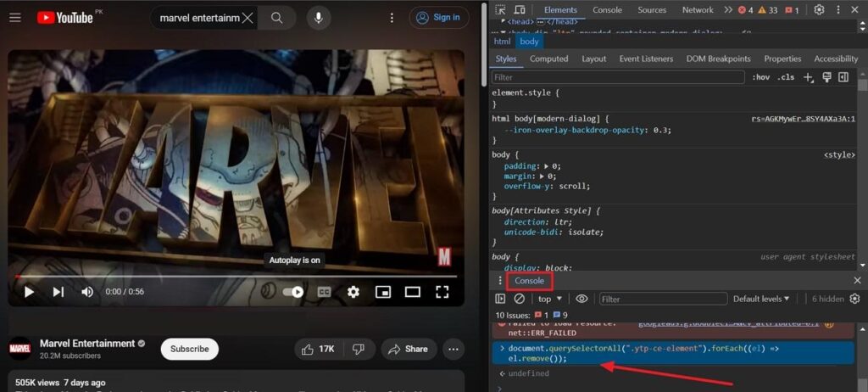
Task: Seek on the video progress bar
Action: click(x=236, y=276)
